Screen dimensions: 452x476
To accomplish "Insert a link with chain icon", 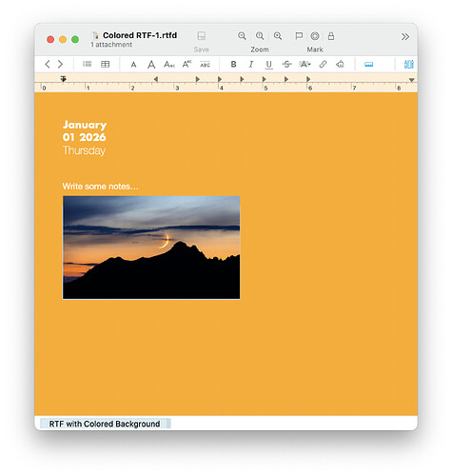I will [x=323, y=65].
